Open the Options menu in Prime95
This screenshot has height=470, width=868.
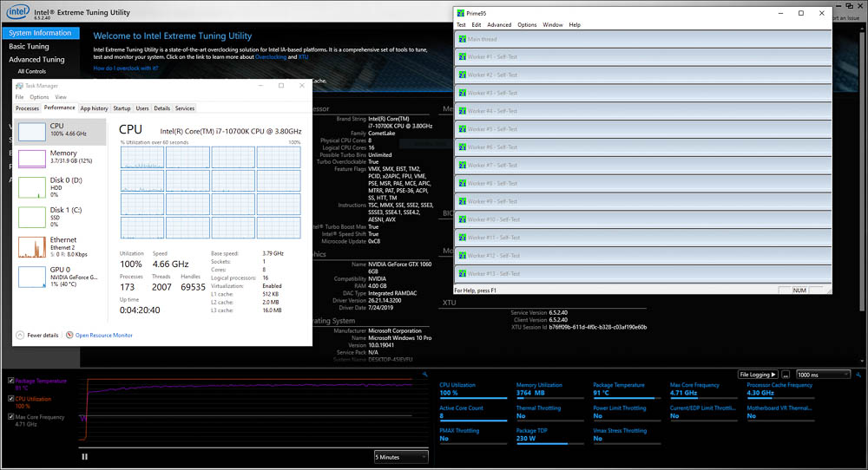[527, 25]
